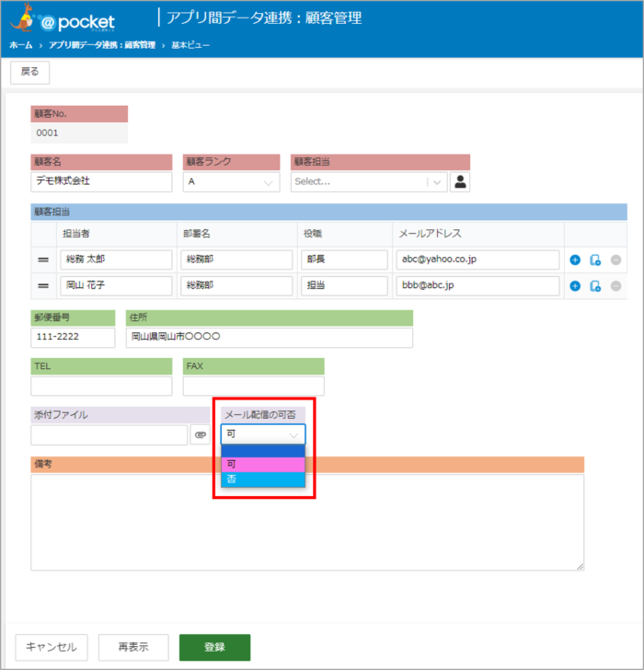644x670 pixels.
Task: Open user picker icon beside 顧客担当 select
Action: [x=460, y=182]
